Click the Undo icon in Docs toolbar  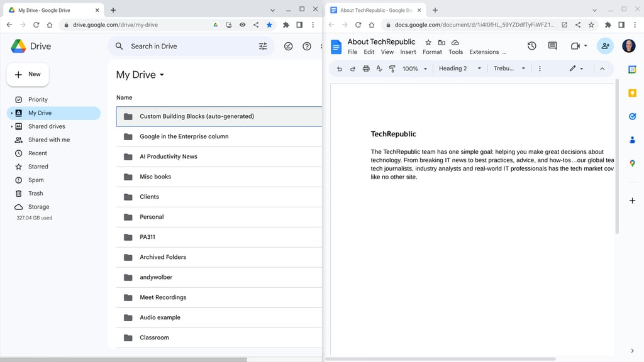pos(340,69)
